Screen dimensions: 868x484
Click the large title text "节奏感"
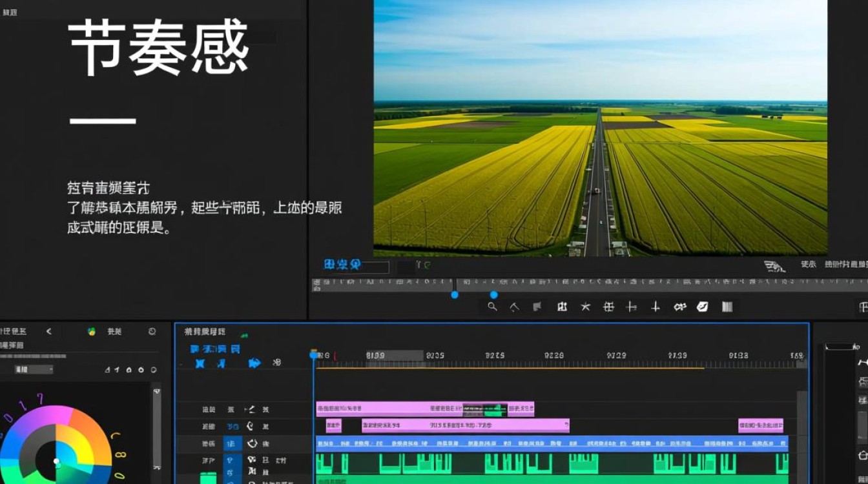pyautogui.click(x=158, y=47)
